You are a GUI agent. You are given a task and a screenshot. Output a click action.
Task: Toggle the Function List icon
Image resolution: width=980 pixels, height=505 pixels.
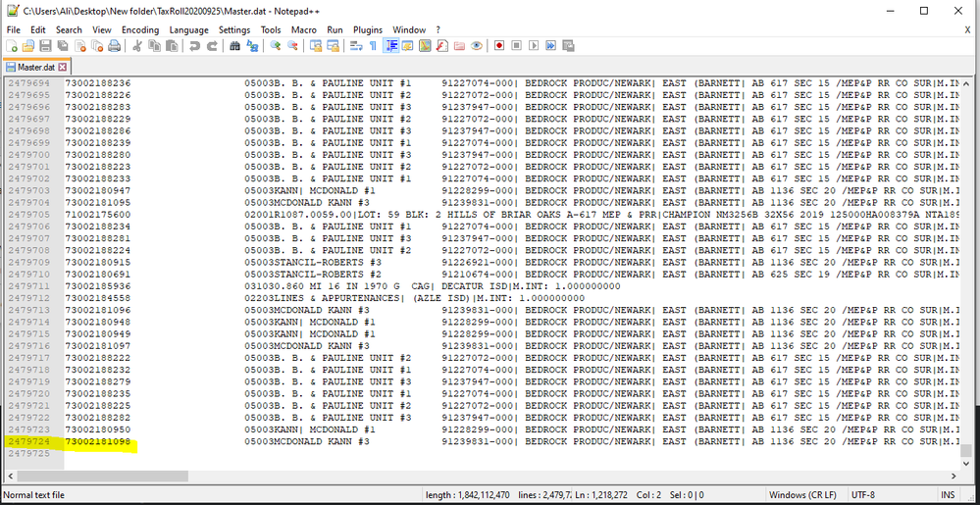pos(441,46)
